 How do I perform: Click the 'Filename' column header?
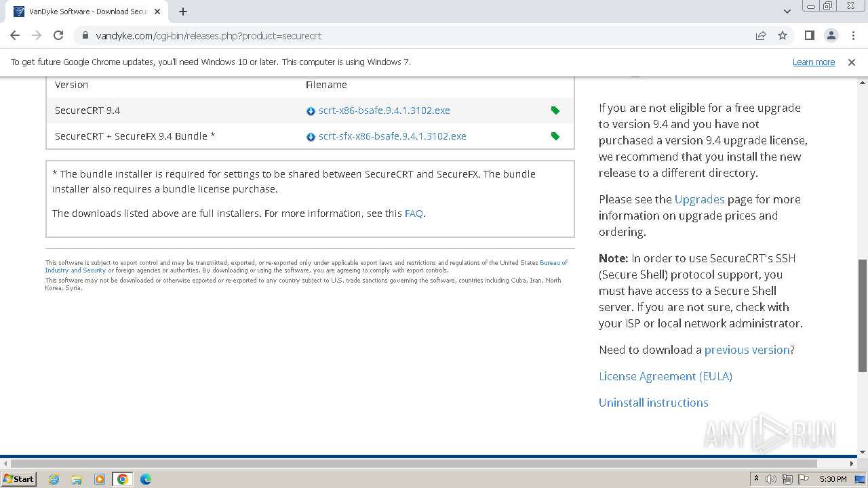click(x=326, y=85)
